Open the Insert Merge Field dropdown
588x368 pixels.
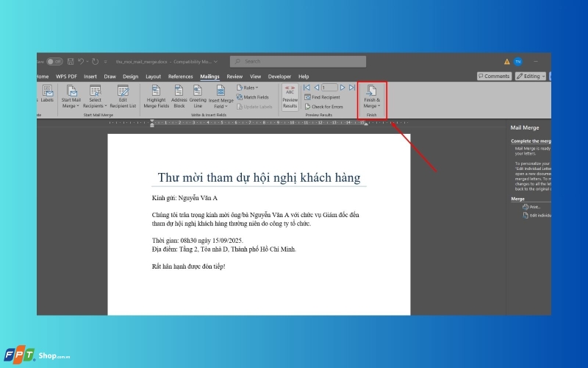point(221,96)
